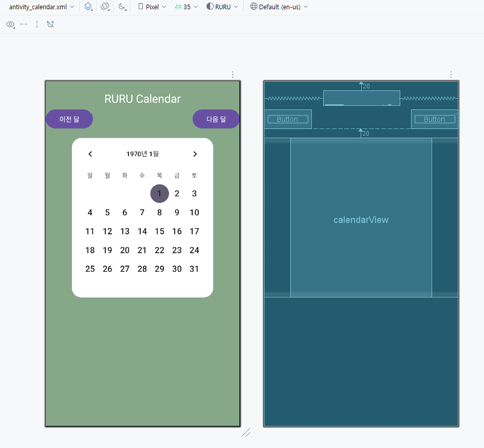Open the API level 35 dropdown
Screen dimensions: 484x448
187,7
